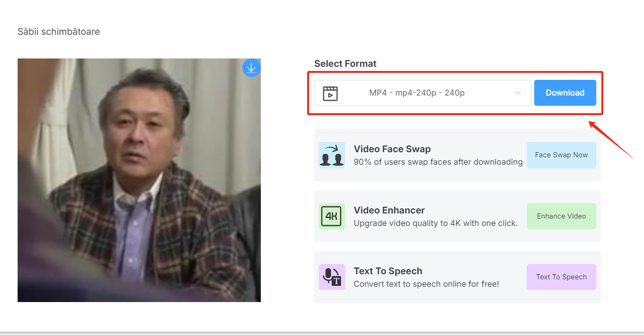Image resolution: width=644 pixels, height=335 pixels.
Task: Click the horizontal scrollbar at page bottom
Action: [x=322, y=333]
